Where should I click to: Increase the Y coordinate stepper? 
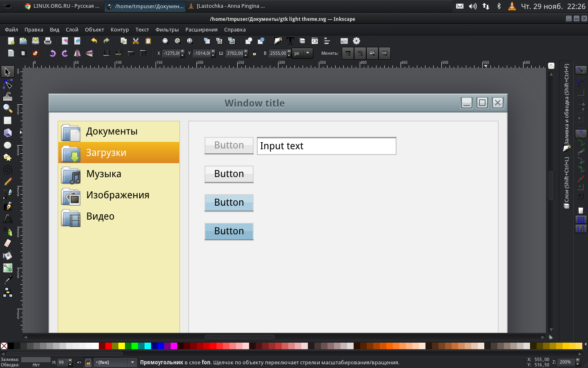213,51
